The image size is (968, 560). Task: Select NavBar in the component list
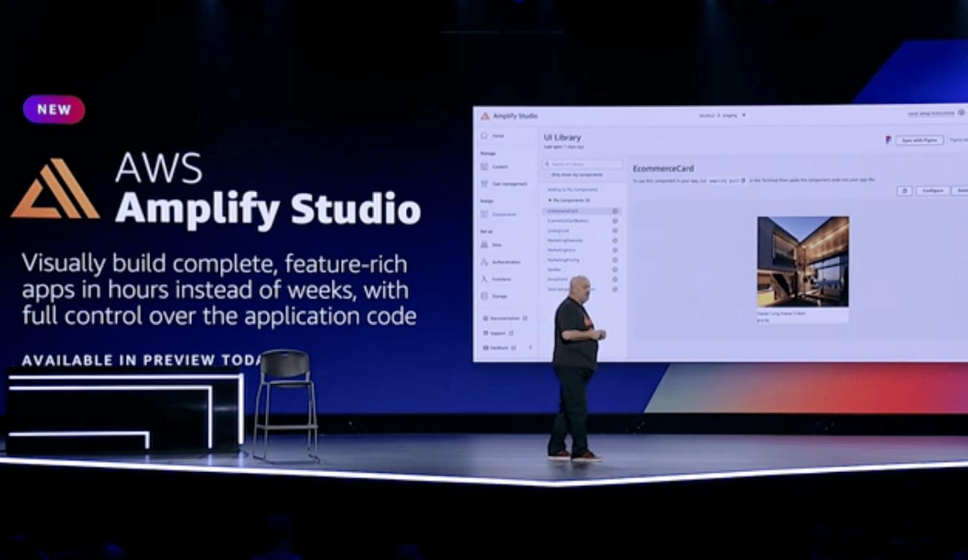[555, 270]
